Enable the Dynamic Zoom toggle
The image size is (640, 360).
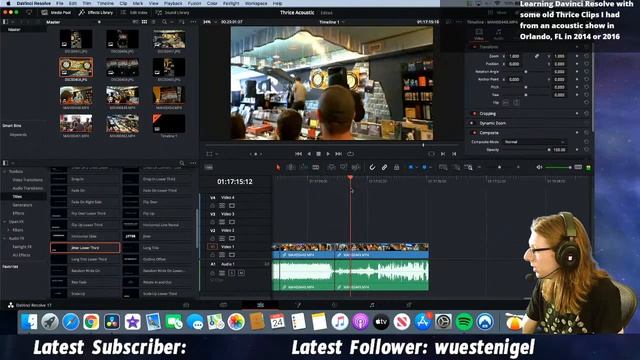point(472,123)
